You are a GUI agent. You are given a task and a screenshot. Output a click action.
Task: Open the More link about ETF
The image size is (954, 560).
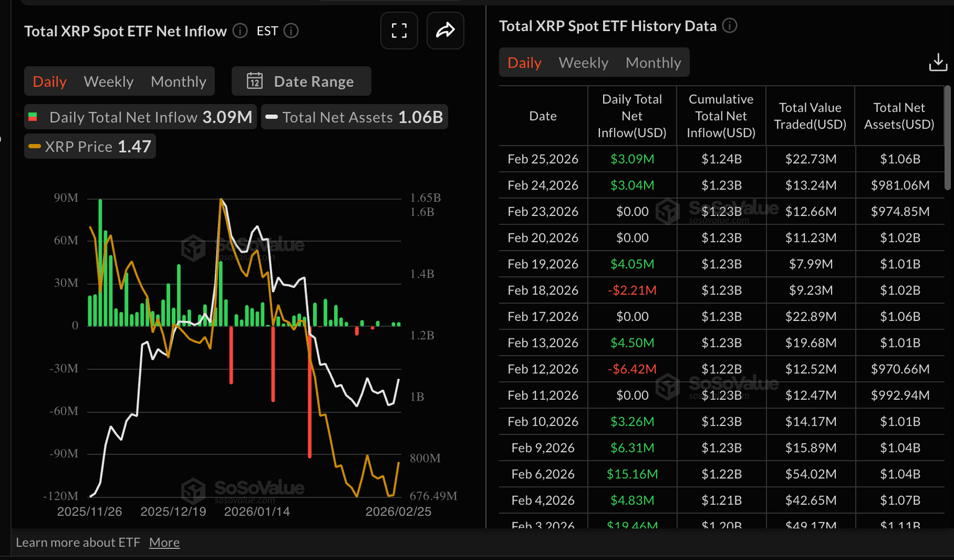[x=164, y=543]
